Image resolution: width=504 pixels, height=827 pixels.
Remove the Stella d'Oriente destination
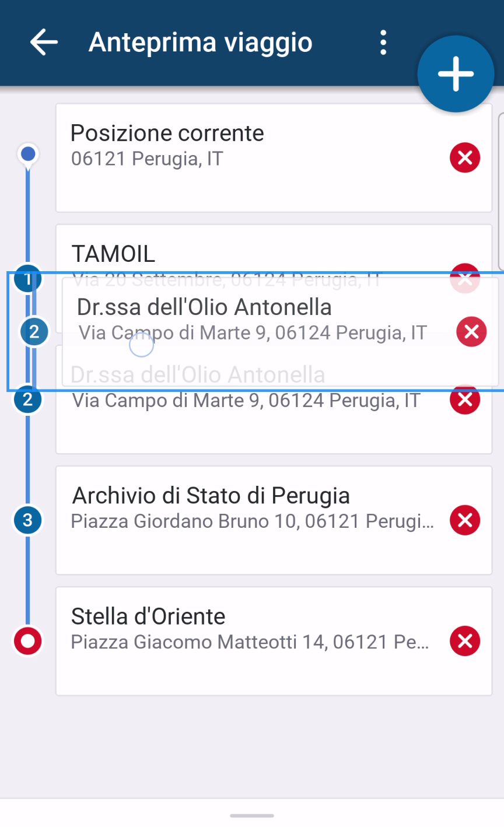pos(465,641)
